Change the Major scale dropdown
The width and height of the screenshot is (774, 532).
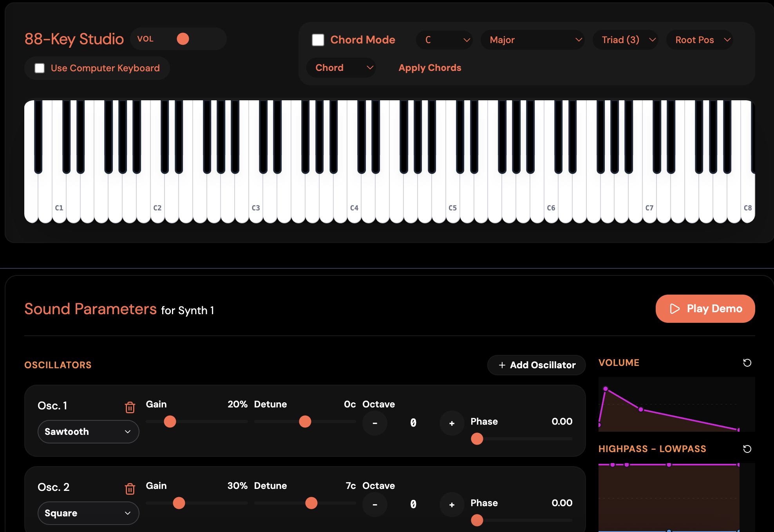point(533,40)
